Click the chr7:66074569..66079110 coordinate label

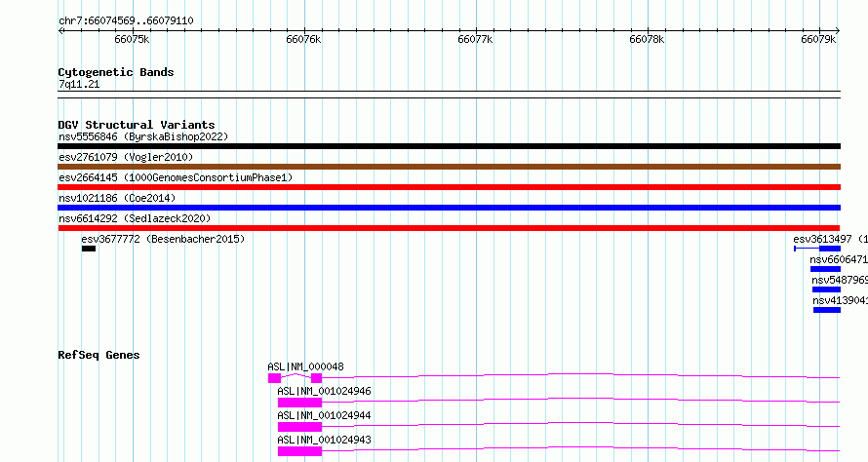click(x=126, y=21)
